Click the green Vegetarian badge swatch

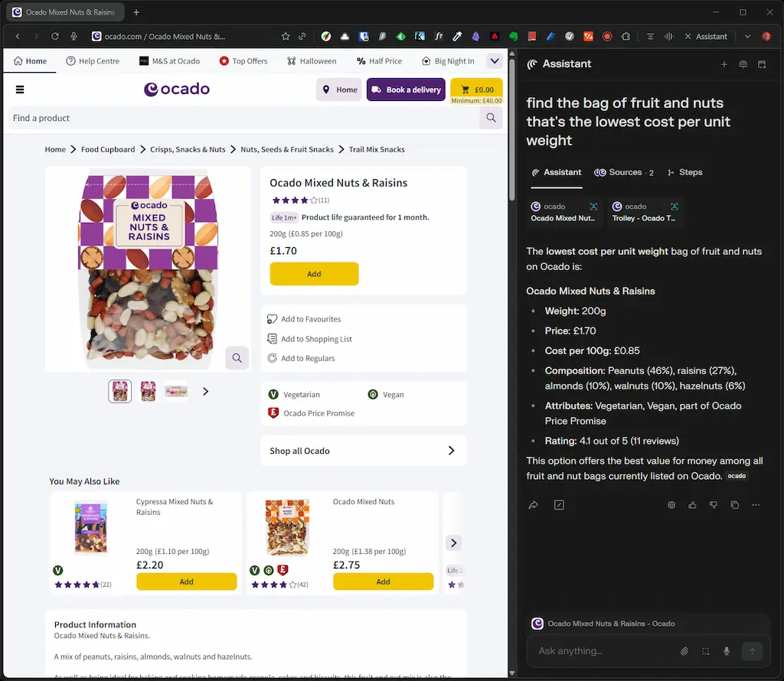(x=273, y=394)
